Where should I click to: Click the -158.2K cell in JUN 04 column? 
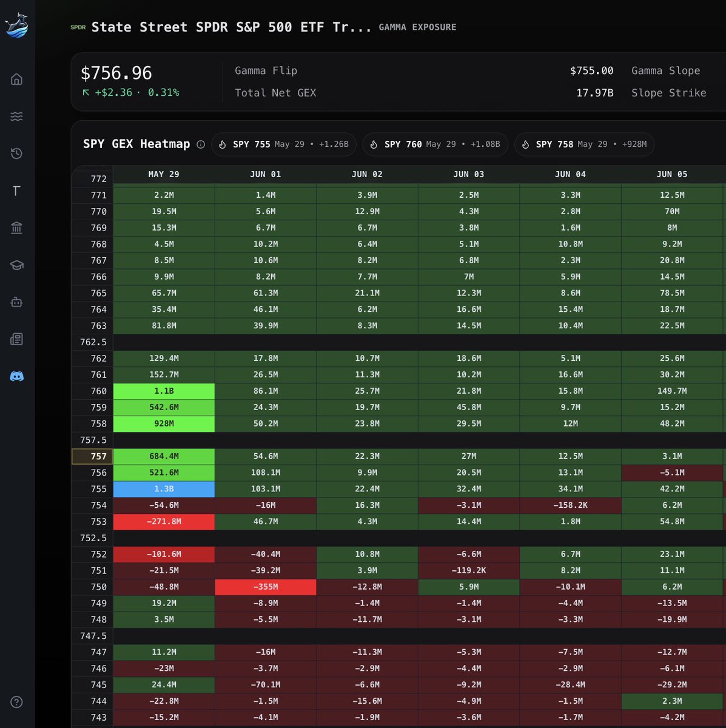pos(571,505)
